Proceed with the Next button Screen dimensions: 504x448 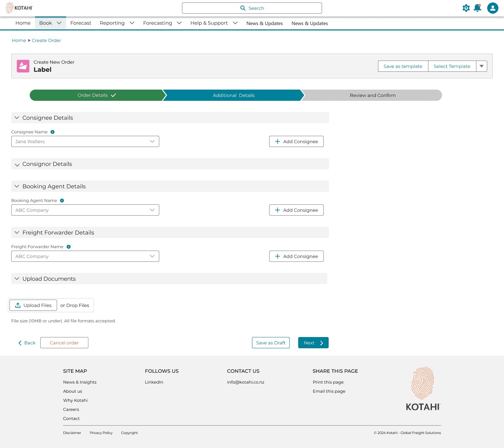click(x=313, y=343)
